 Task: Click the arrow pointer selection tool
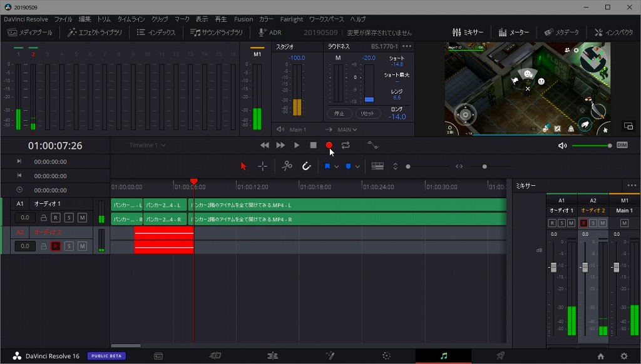(244, 166)
